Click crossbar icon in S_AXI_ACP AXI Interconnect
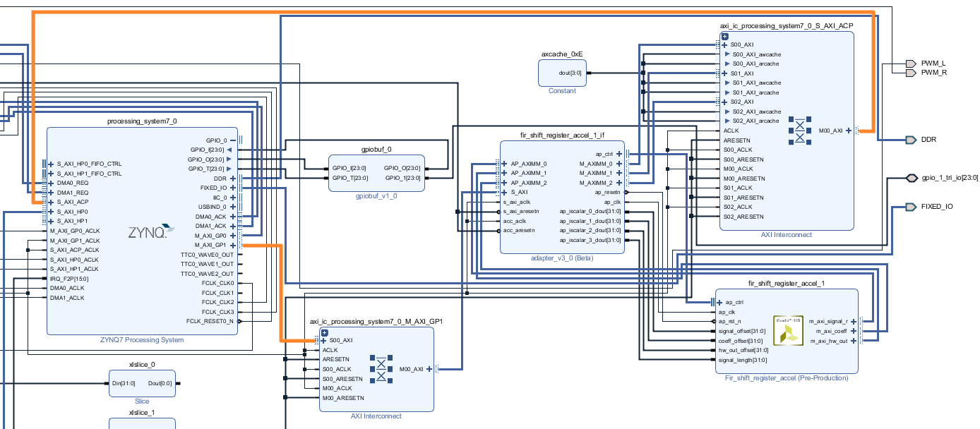 point(800,130)
